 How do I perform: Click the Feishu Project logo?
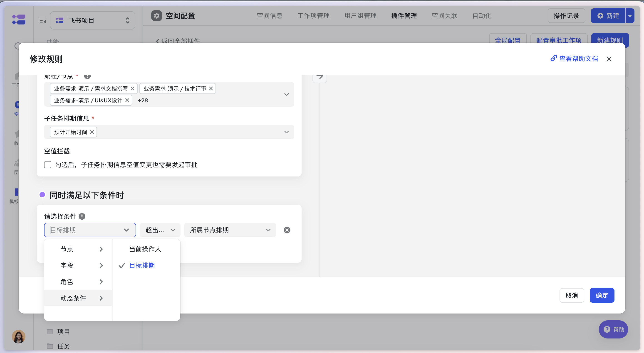tap(18, 20)
